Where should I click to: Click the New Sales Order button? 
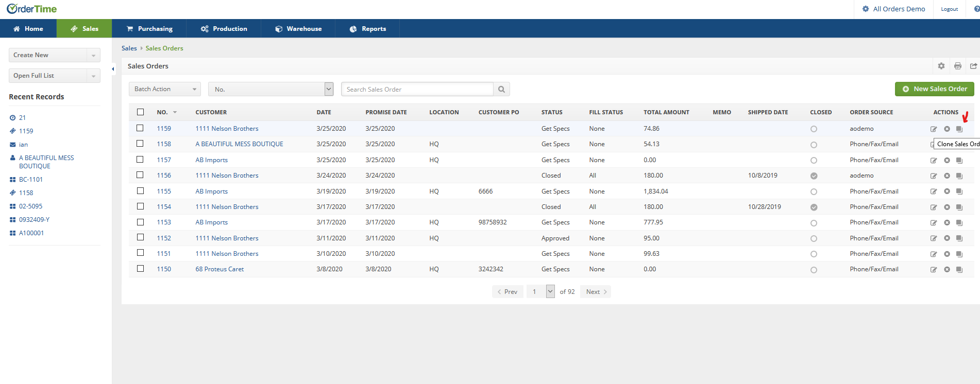coord(935,89)
